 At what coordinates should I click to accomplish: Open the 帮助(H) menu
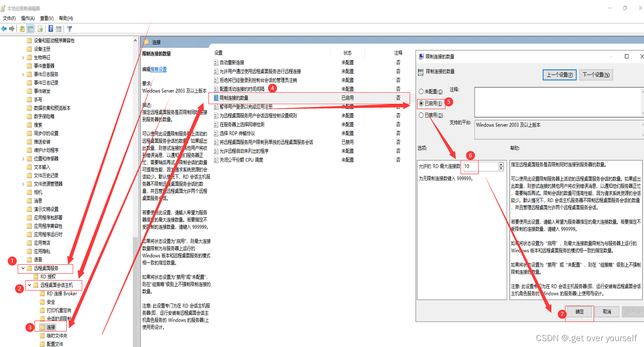tap(65, 18)
